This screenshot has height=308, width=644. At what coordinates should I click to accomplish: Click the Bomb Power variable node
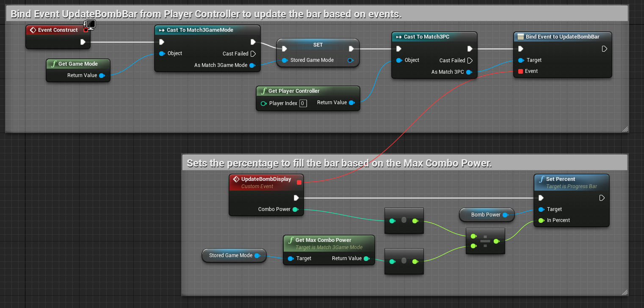click(x=486, y=215)
